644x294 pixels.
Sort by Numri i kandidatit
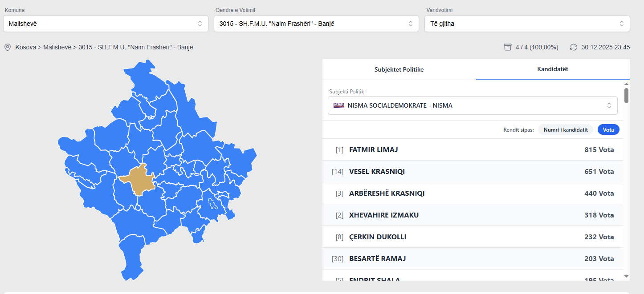click(566, 130)
